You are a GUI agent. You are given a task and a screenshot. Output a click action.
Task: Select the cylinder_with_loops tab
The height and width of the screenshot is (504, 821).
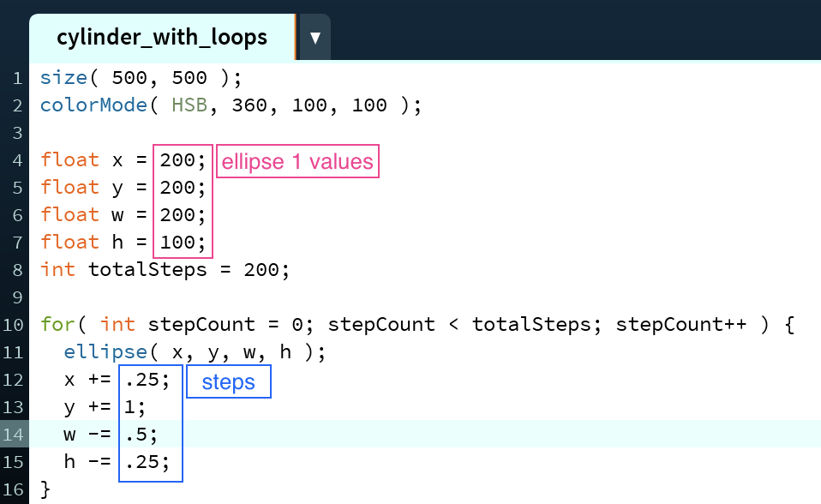point(162,37)
